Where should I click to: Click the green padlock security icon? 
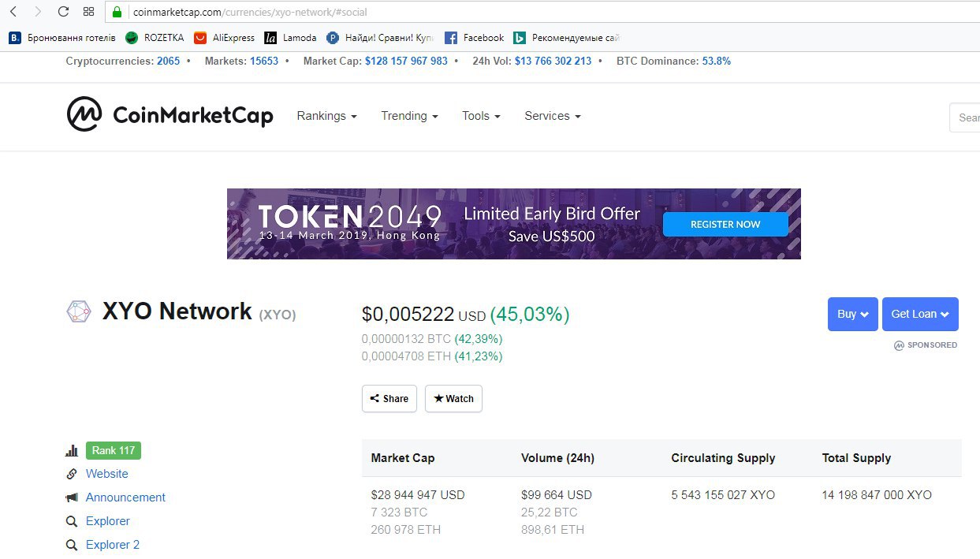[x=117, y=12]
